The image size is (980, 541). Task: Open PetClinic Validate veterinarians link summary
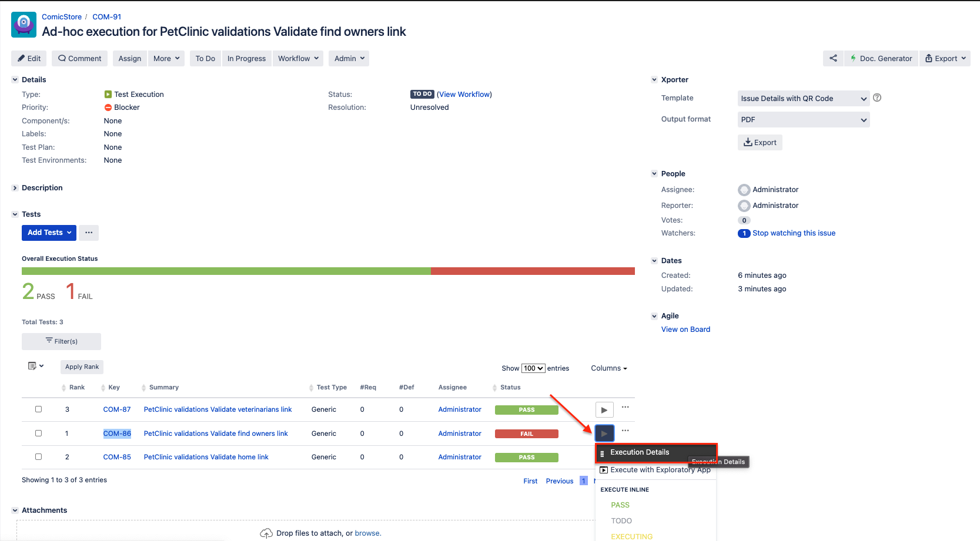(218, 409)
